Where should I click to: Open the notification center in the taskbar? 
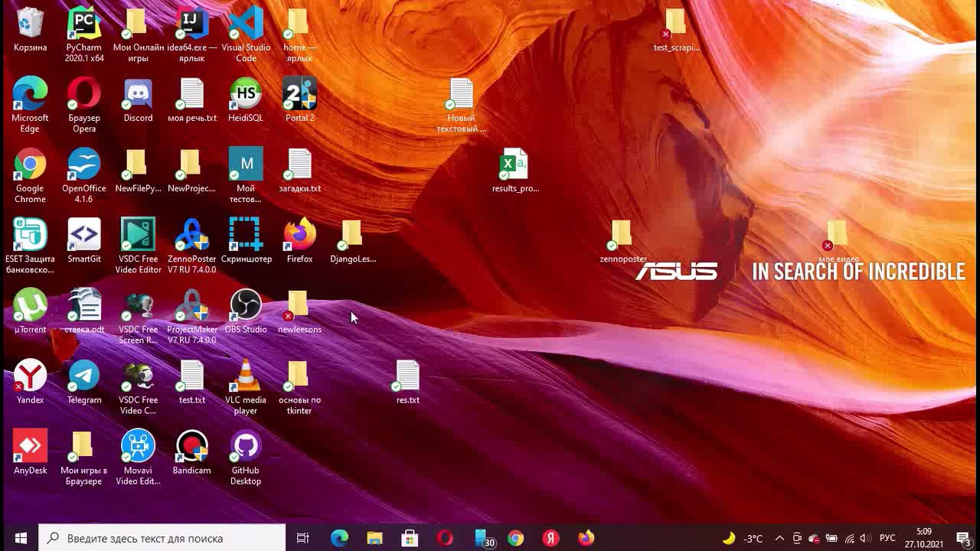tap(963, 538)
